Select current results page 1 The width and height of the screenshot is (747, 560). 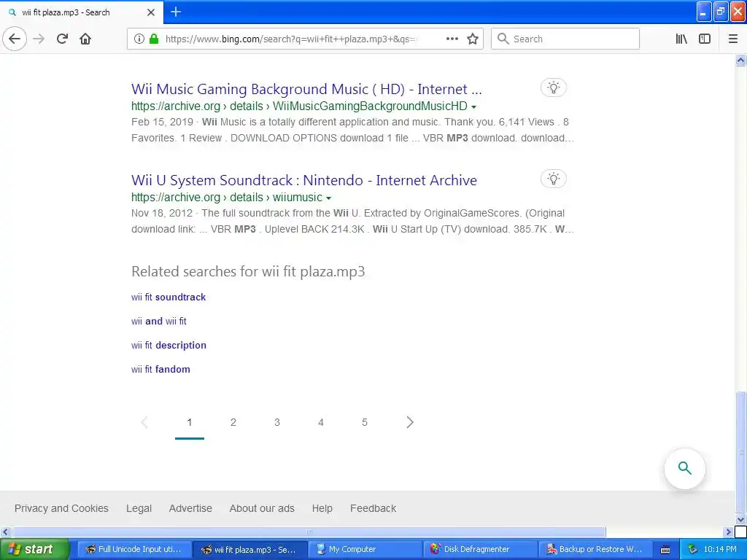coord(190,422)
